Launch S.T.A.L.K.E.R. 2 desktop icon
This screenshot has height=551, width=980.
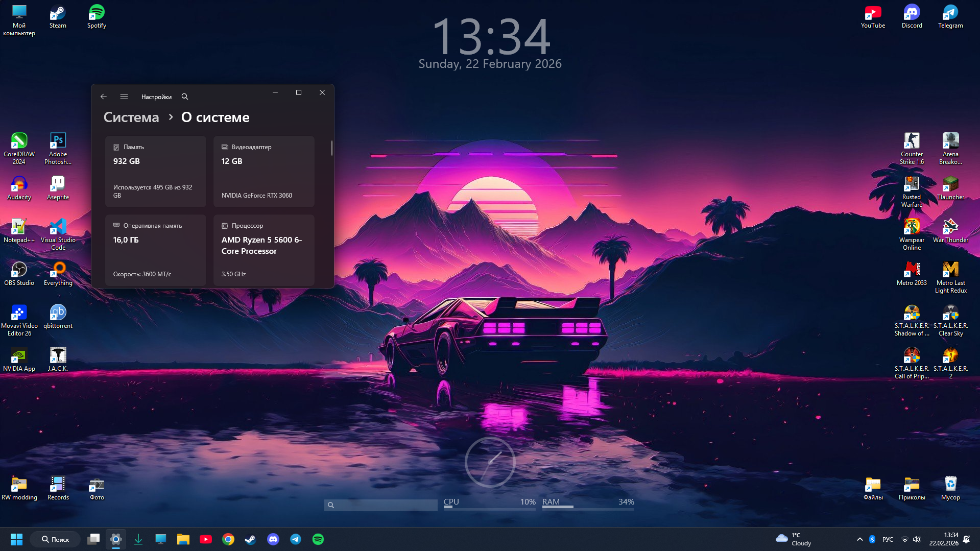(x=950, y=363)
